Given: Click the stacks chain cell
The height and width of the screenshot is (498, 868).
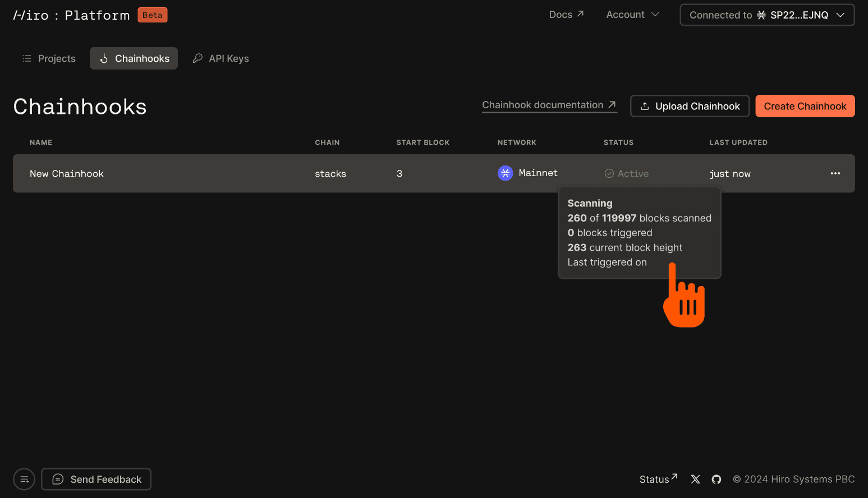Looking at the screenshot, I should [330, 174].
